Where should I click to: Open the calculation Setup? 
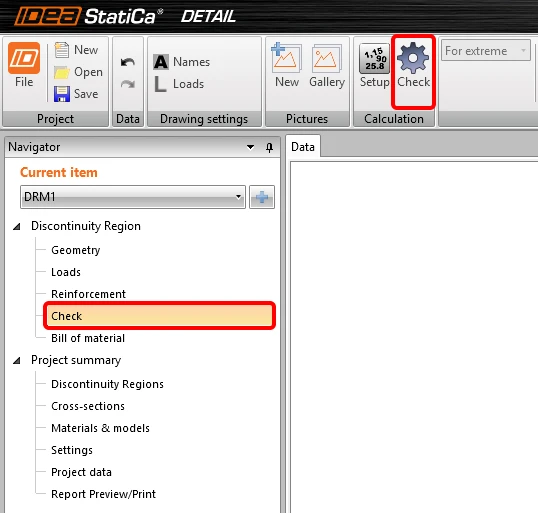[374, 65]
